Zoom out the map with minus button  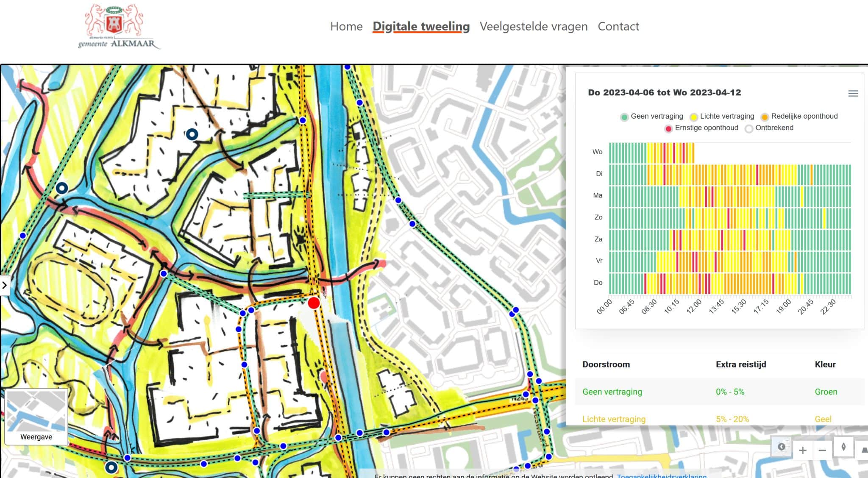822,450
